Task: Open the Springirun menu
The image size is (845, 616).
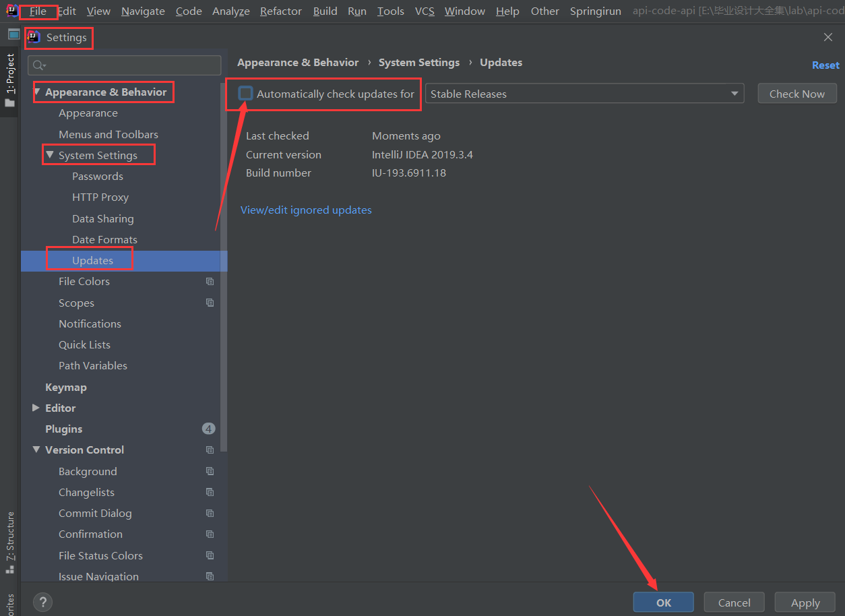Action: 596,11
